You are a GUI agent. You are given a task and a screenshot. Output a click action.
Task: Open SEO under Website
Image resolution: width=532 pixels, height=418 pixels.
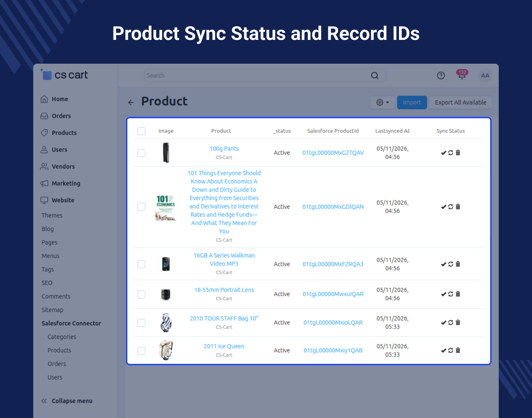click(x=47, y=283)
